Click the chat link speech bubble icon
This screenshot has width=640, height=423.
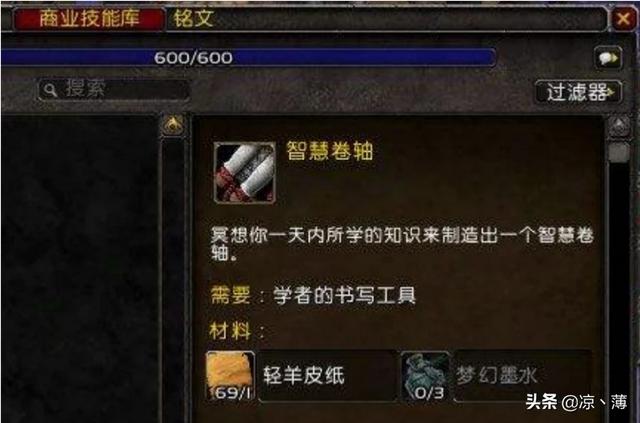pos(608,58)
